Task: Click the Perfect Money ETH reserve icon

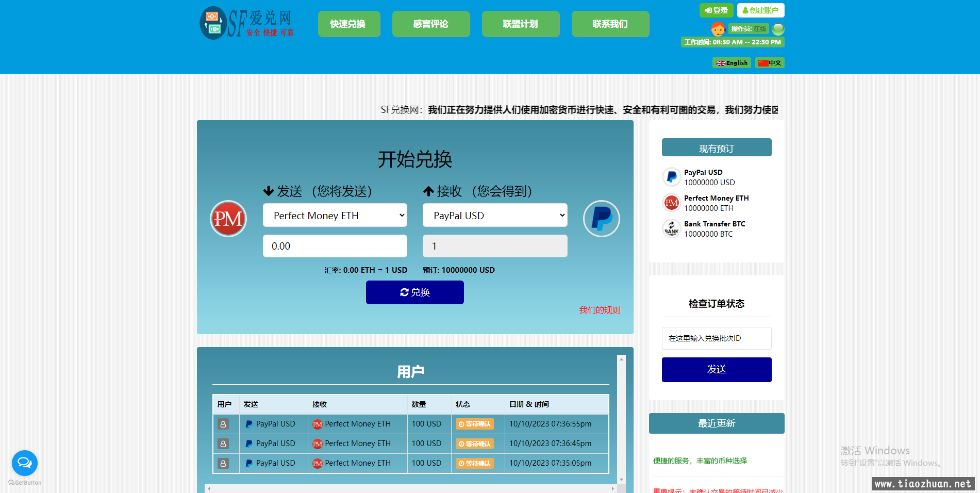Action: pyautogui.click(x=671, y=203)
